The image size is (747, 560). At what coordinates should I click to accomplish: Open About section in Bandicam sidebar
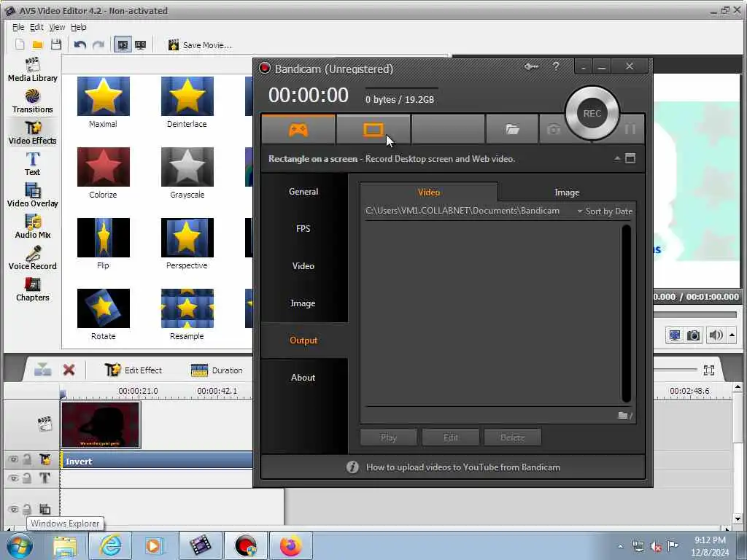click(303, 377)
